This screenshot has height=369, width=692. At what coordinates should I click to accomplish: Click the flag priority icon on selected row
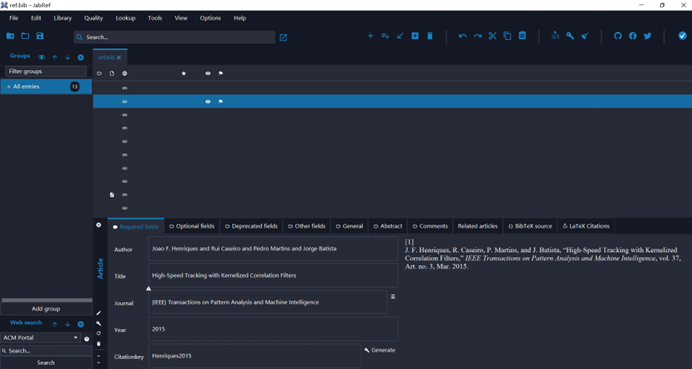pyautogui.click(x=221, y=102)
